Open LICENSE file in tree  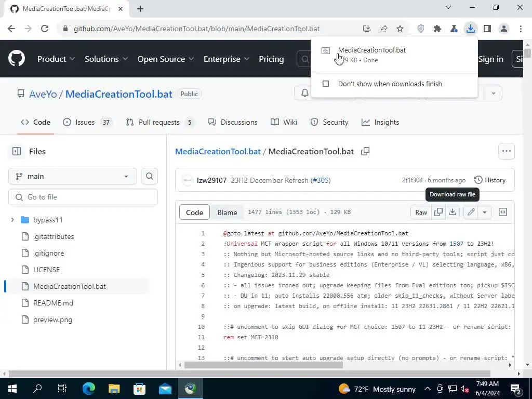[46, 270]
